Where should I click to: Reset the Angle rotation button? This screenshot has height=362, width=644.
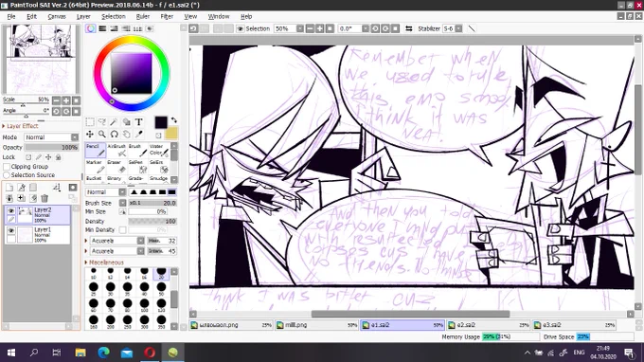[76, 112]
